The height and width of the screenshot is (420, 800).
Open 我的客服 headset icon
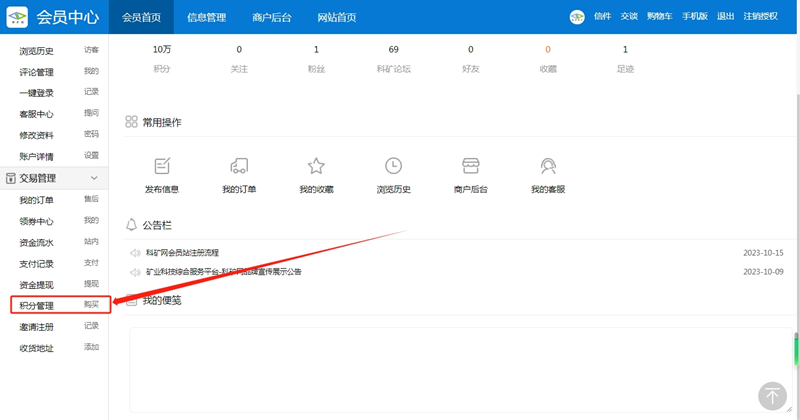(548, 166)
